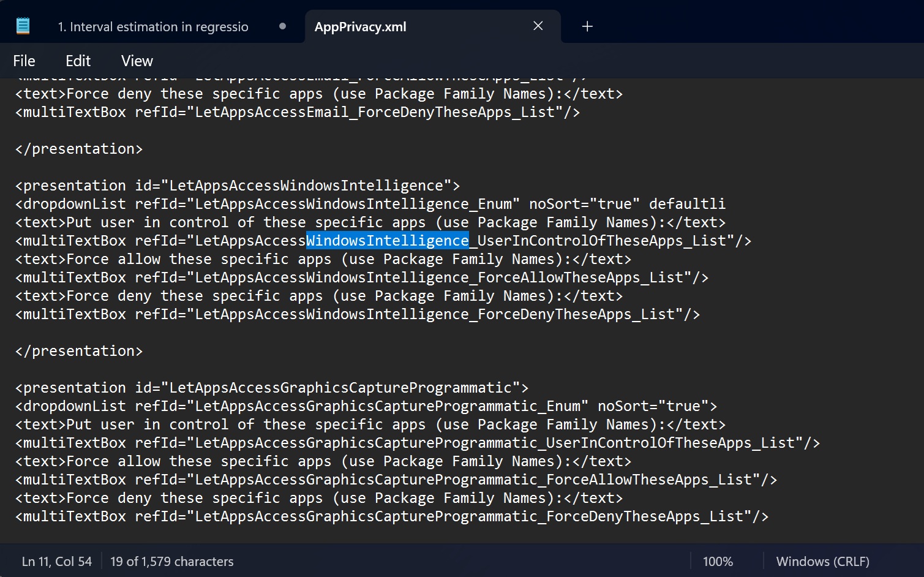The image size is (924, 577).
Task: Click the 100% zoom level in the status bar
Action: pyautogui.click(x=718, y=562)
